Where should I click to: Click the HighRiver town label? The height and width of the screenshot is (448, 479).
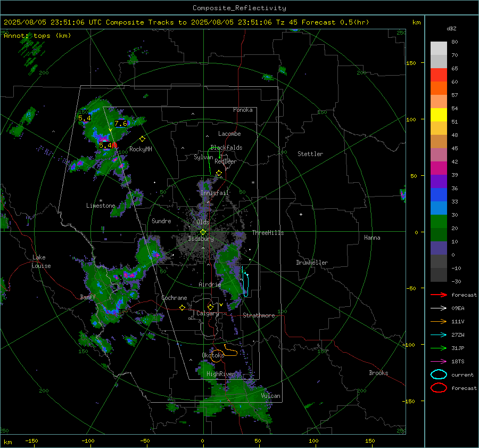tap(220, 374)
